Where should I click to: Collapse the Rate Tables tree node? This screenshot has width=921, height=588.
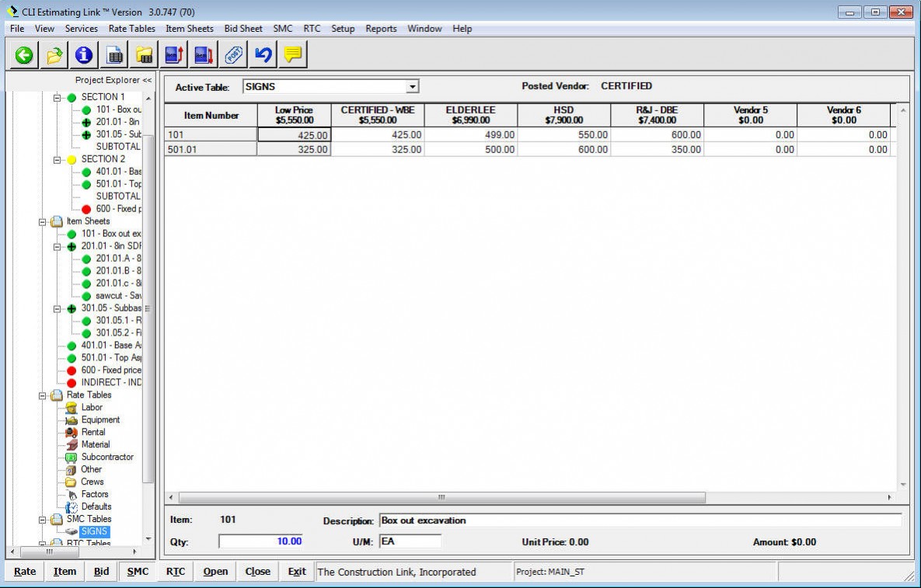pyautogui.click(x=42, y=395)
